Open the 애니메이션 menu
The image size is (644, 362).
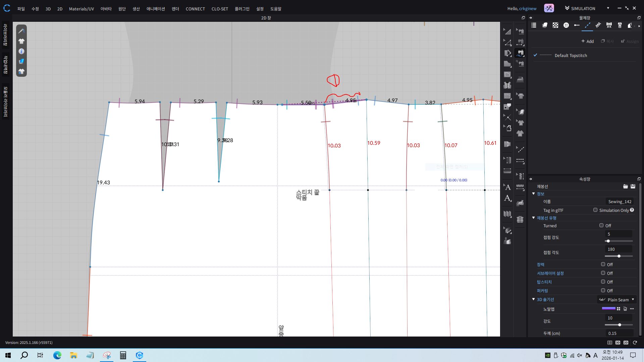[156, 9]
